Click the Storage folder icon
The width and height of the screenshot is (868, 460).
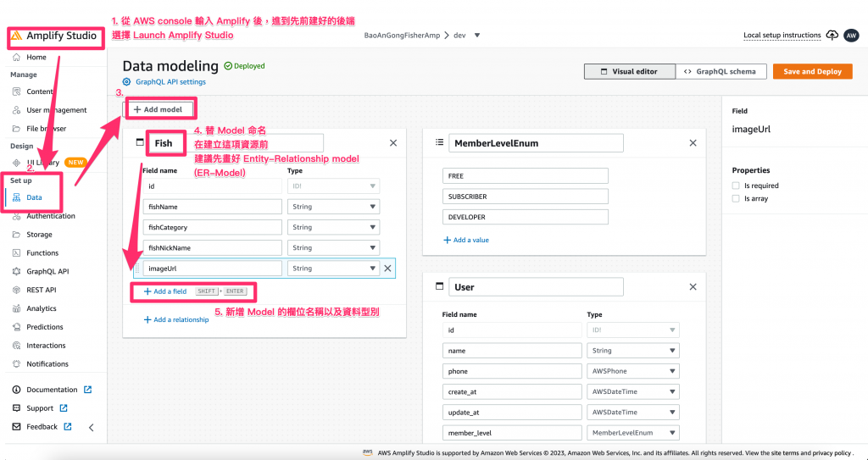coord(17,235)
